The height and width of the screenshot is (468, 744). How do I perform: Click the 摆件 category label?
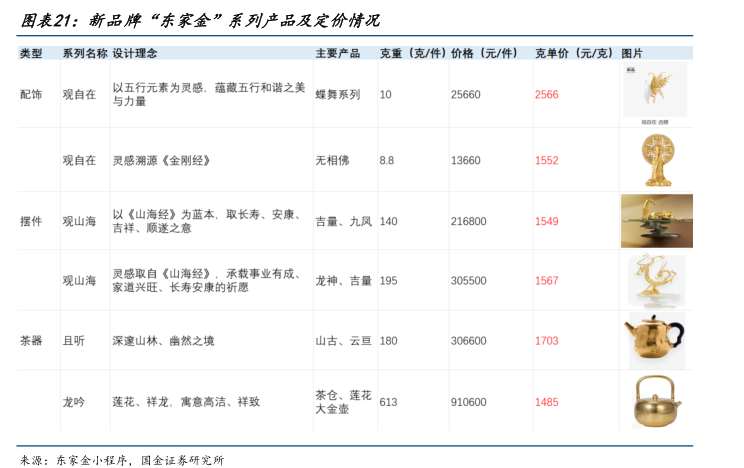pos(31,221)
